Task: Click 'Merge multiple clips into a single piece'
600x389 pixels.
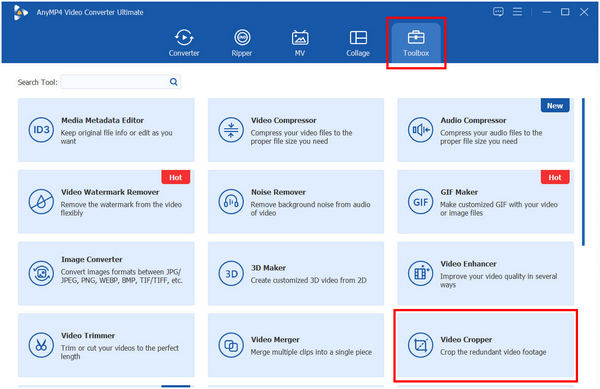Action: point(311,352)
